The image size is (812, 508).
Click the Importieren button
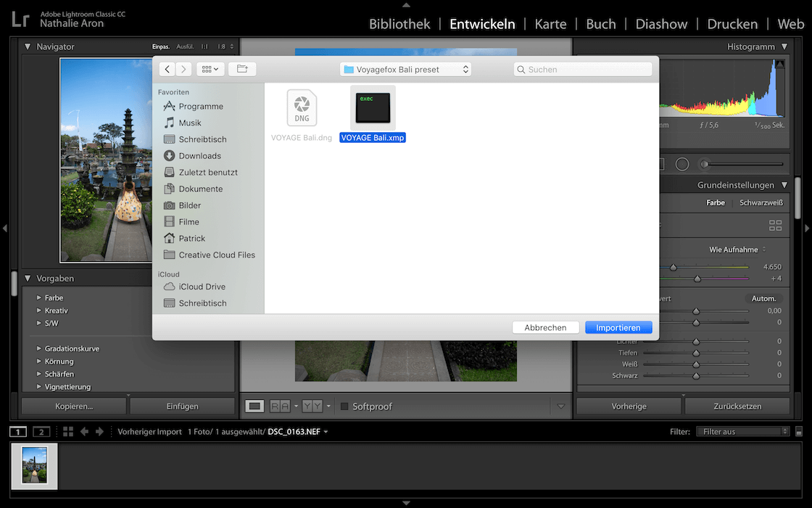618,327
